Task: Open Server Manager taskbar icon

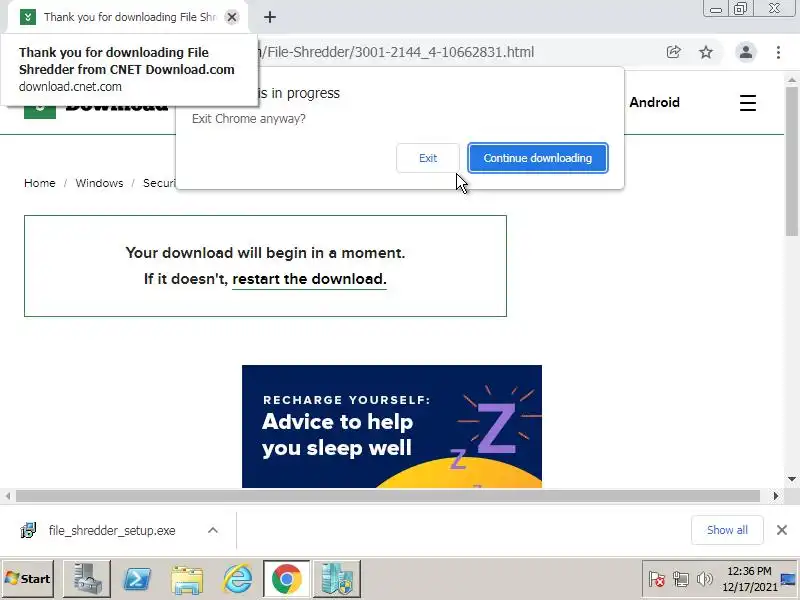Action: tap(87, 579)
